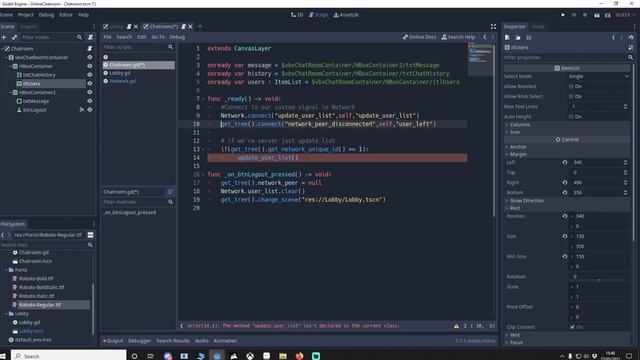Reset the Rect Size value

(565, 236)
